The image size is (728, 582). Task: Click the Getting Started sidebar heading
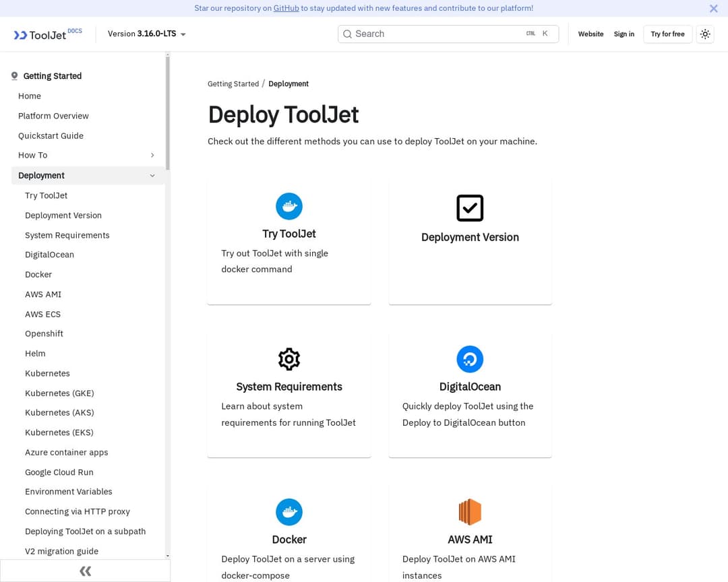point(53,76)
